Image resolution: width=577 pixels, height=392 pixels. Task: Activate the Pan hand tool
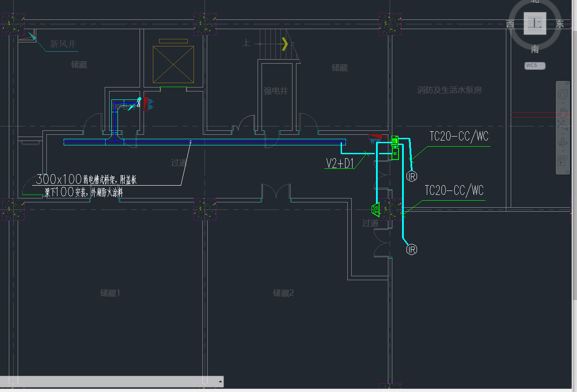(x=563, y=113)
